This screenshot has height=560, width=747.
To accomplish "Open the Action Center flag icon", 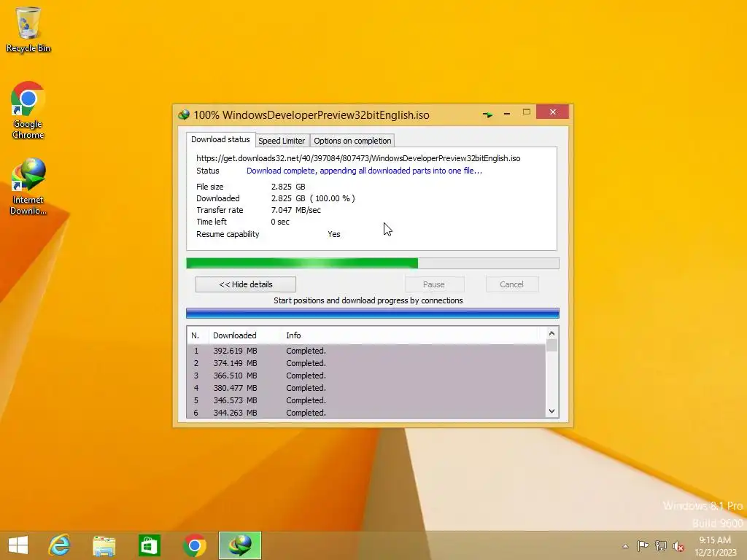I will pos(643,545).
